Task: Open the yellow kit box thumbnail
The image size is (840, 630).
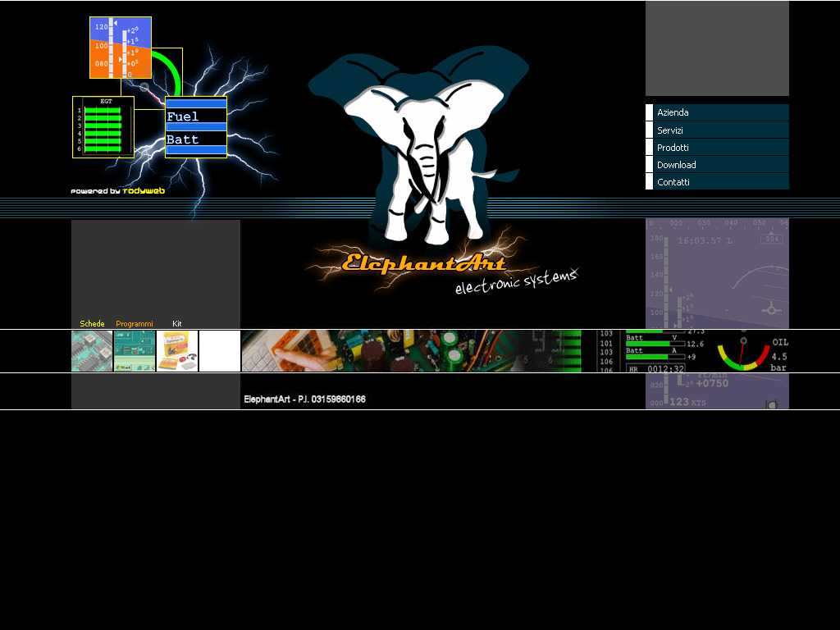Action: click(x=177, y=351)
